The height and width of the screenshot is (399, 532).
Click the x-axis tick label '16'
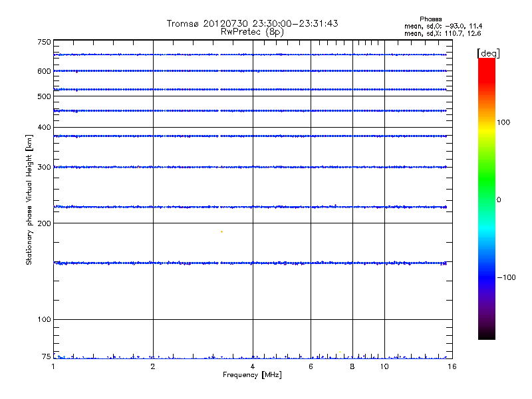coord(452,366)
